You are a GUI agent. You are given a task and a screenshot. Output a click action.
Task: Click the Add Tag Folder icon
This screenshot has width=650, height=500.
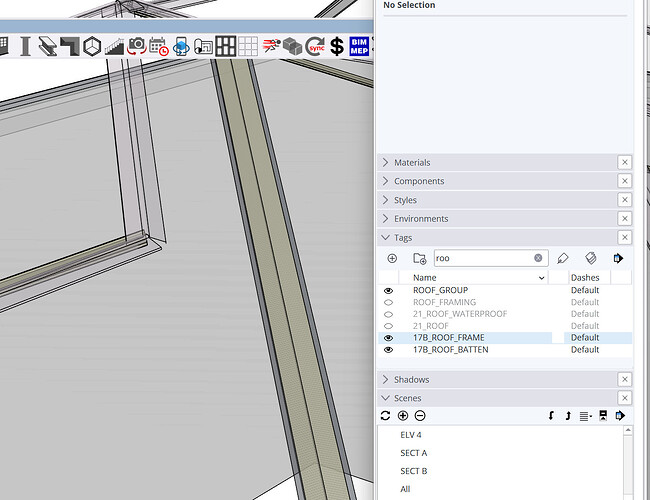(x=419, y=258)
